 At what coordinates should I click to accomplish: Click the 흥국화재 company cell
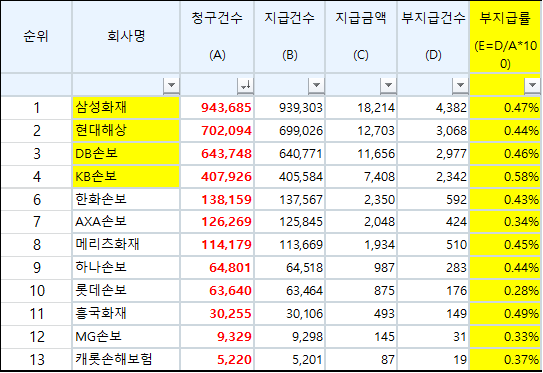click(x=126, y=313)
